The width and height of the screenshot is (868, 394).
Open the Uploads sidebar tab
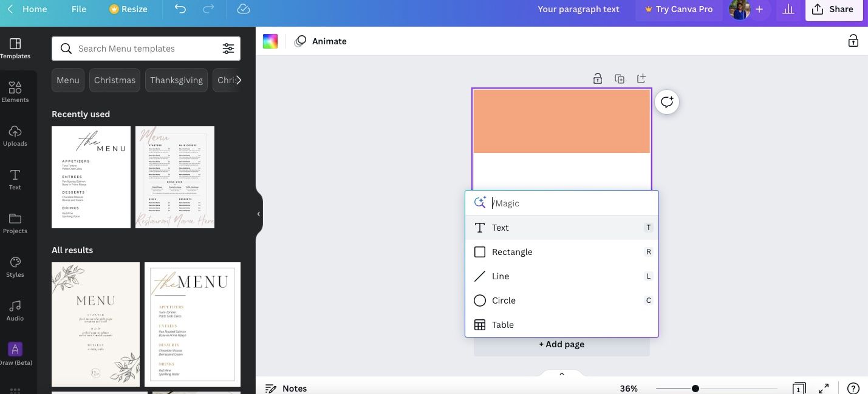tap(15, 136)
